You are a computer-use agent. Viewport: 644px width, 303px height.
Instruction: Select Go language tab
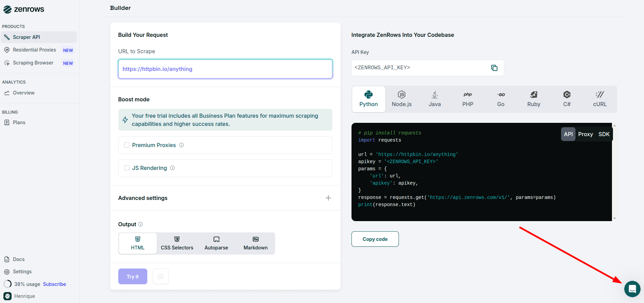click(501, 99)
